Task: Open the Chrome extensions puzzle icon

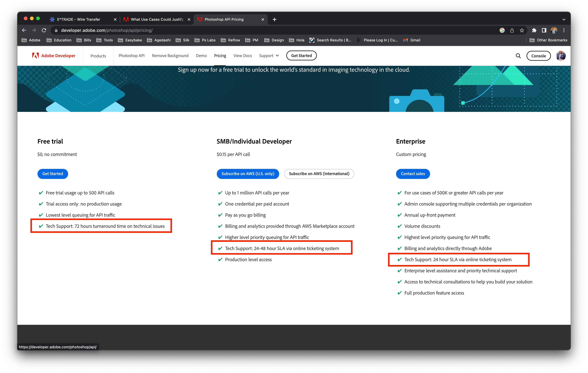Action: tap(534, 30)
